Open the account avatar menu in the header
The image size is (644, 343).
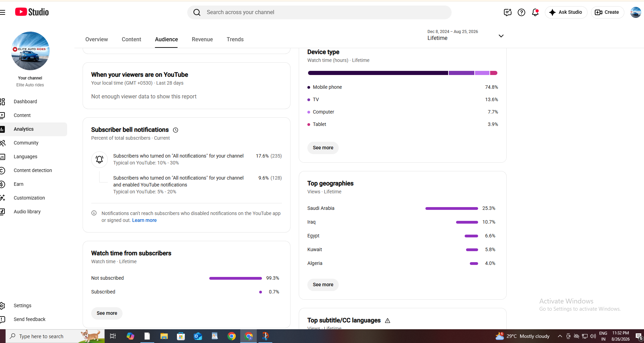click(x=635, y=12)
